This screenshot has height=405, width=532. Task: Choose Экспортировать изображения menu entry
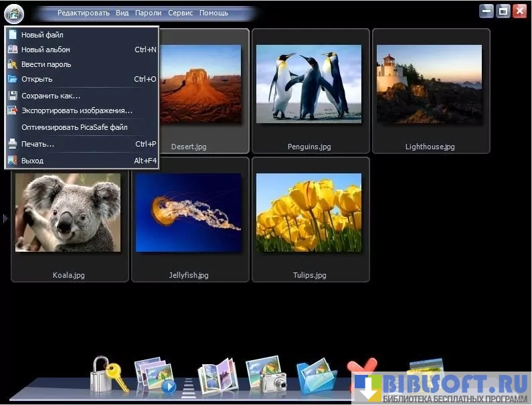[76, 110]
